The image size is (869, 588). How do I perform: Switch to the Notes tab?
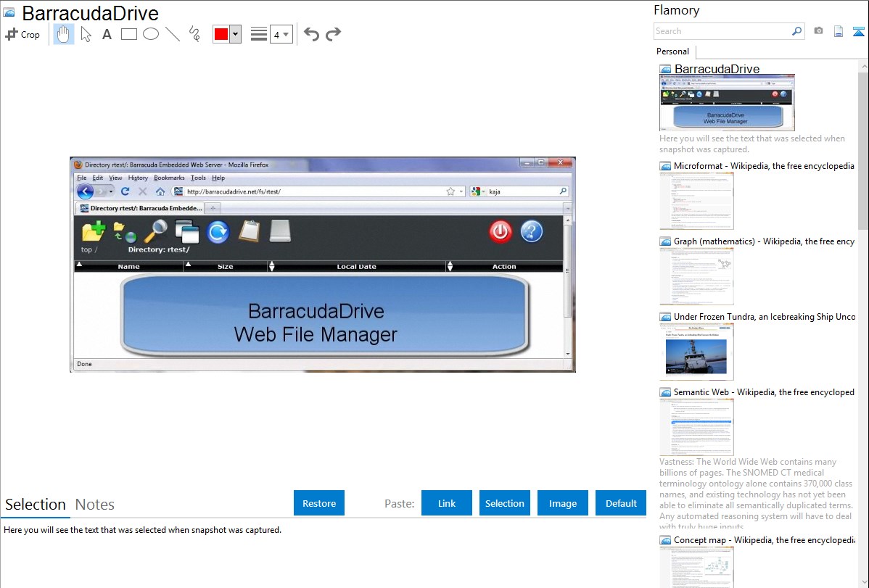coord(95,505)
